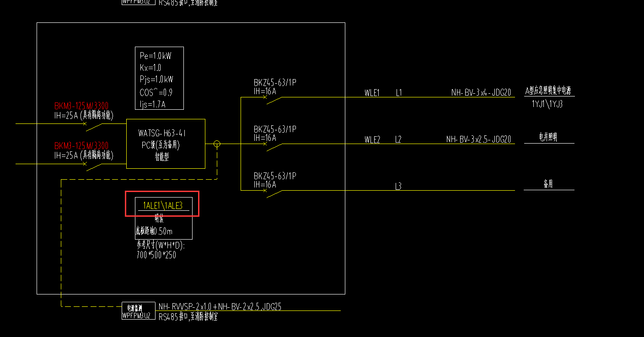The height and width of the screenshot is (337, 644).
Task: Click the '电源监测' label in the bottom monitor box
Action: tap(135, 308)
